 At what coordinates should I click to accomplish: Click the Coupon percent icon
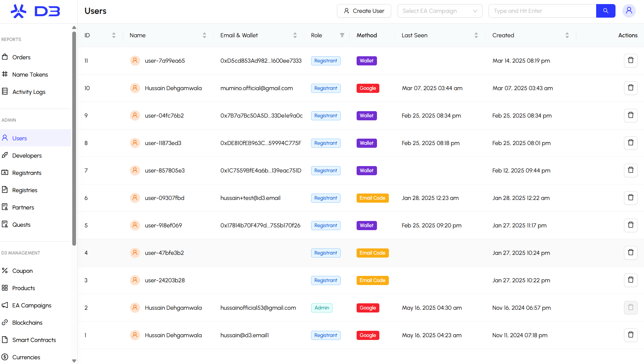click(x=5, y=270)
